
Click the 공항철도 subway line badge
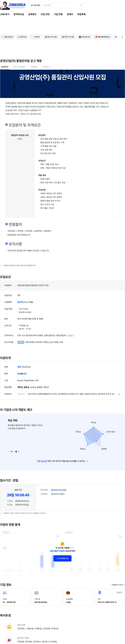pyautogui.click(x=21, y=342)
